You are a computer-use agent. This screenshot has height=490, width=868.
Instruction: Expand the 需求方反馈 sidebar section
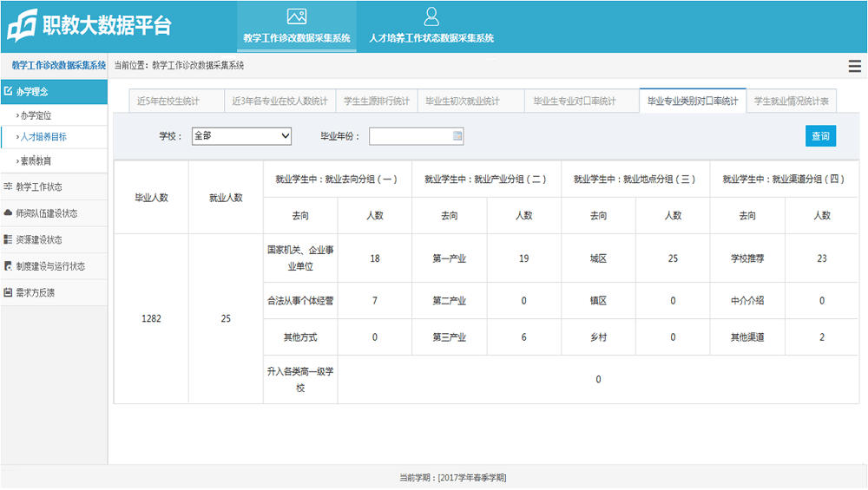click(54, 293)
